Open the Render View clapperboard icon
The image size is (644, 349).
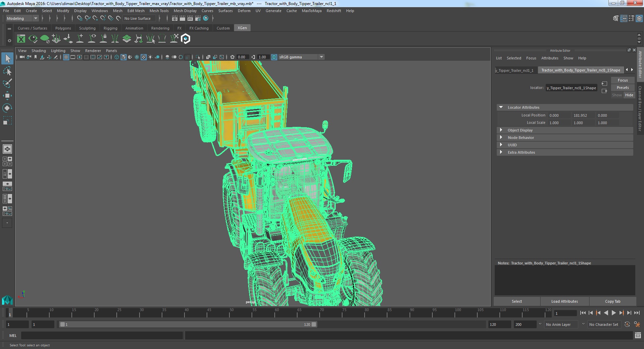coord(175,18)
